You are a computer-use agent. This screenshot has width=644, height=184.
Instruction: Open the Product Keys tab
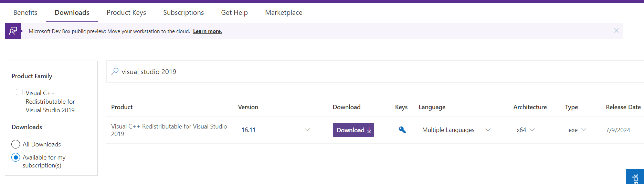click(126, 12)
